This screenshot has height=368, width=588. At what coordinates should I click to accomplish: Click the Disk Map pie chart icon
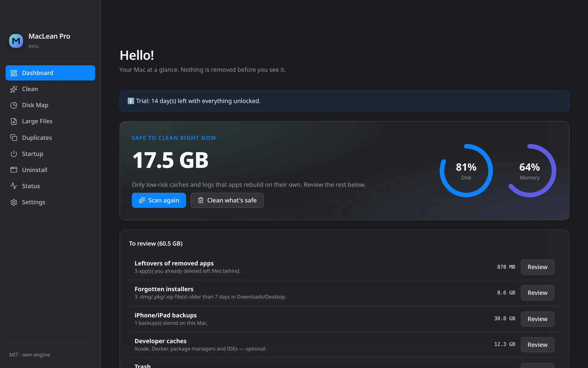coord(14,105)
